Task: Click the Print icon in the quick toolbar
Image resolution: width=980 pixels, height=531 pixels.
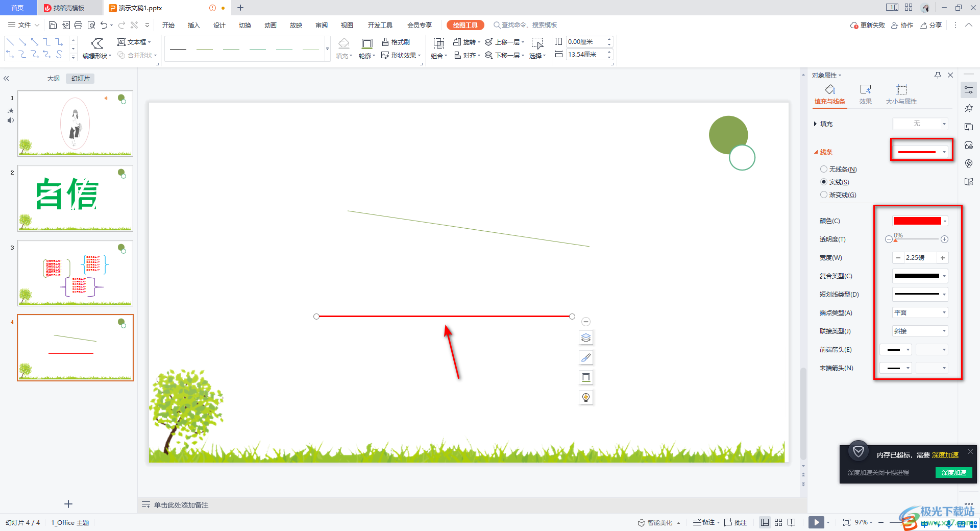Action: click(x=78, y=25)
